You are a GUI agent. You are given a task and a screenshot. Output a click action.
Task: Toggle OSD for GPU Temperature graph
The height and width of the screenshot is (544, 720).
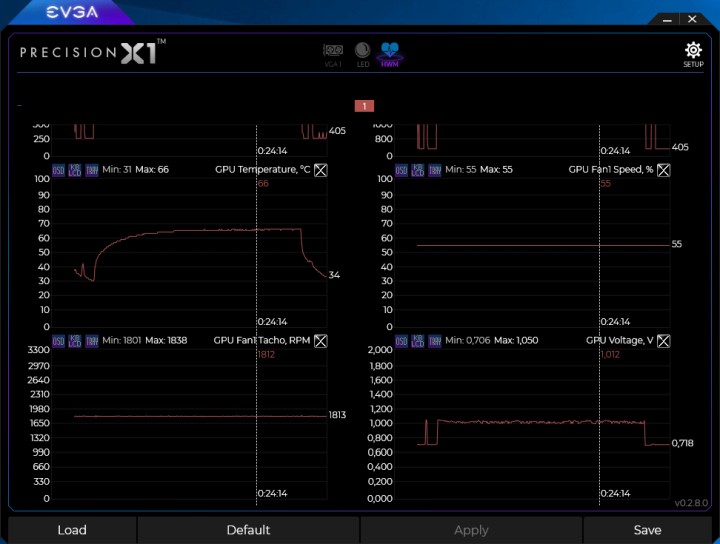(x=58, y=170)
